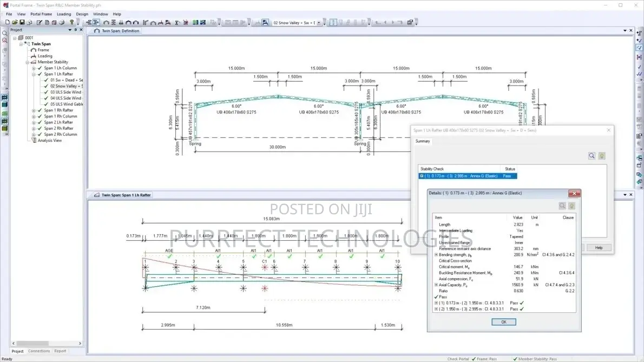Switch to the Connections tab at bottom
Viewport: 644px width, 362px height.
pos(39,351)
